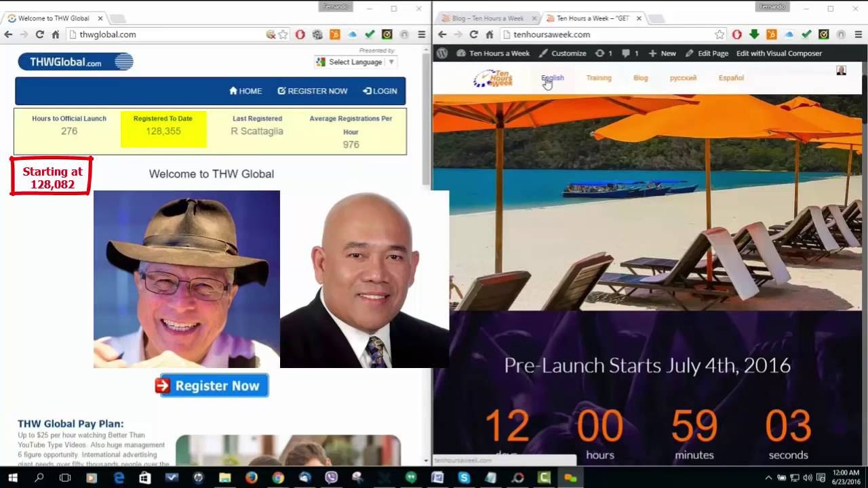Click user avatar in WordPress admin bar
Viewport: 868px width, 488px height.
tap(841, 70)
